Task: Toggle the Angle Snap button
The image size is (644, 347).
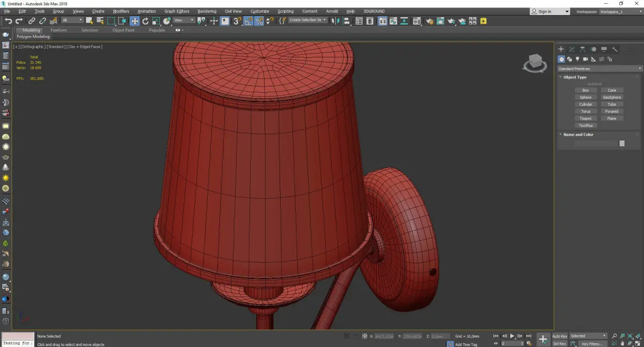Action: click(248, 21)
